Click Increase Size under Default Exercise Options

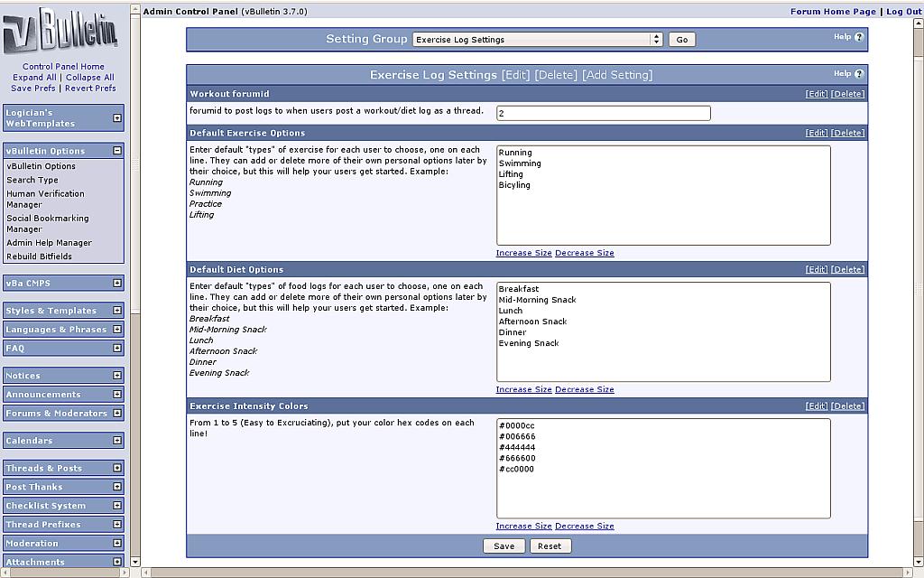coord(523,253)
